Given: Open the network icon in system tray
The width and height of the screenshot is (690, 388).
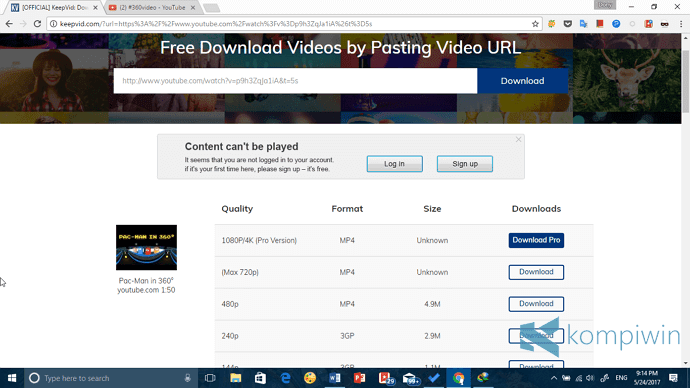Looking at the screenshot, I should (579, 378).
